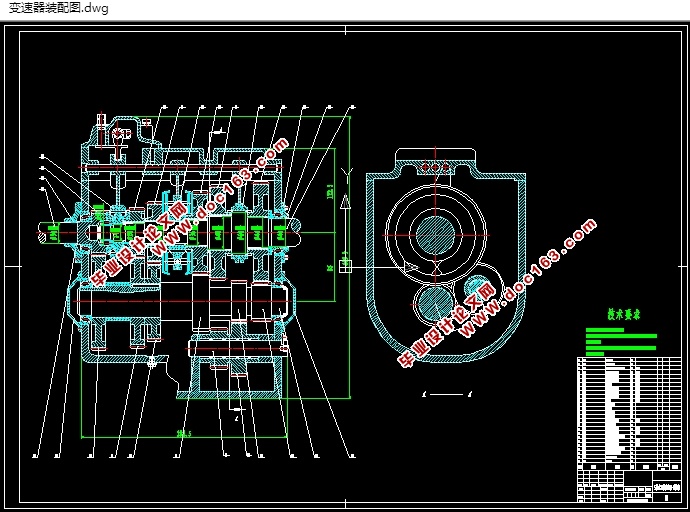Click the shift lever pivot on the top cover
The width and height of the screenshot is (690, 512).
118,133
